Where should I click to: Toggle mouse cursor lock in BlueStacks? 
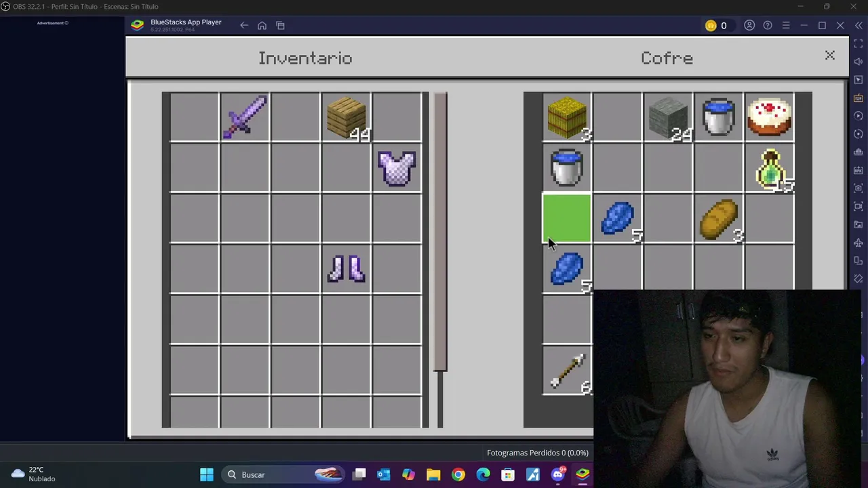pos(859,80)
